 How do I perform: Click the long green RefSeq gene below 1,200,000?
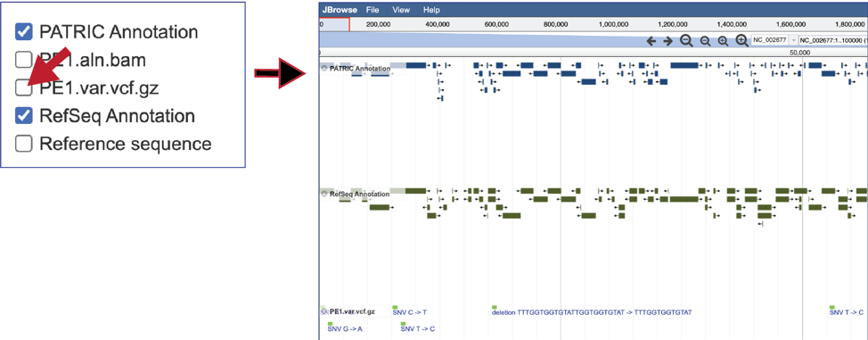coord(684,199)
